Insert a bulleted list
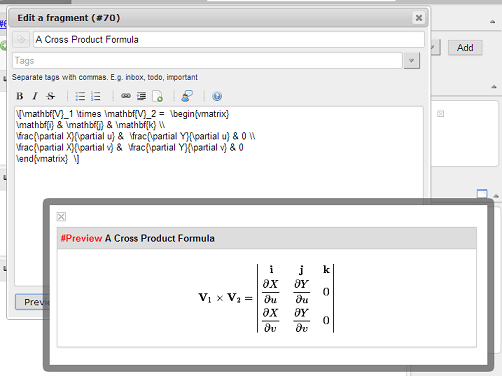The image size is (502, 376). 80,96
